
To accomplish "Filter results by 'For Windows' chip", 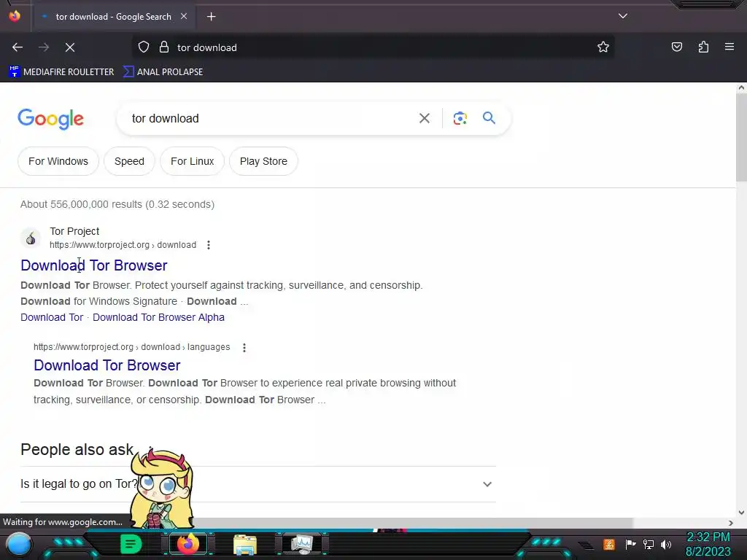I will point(58,161).
